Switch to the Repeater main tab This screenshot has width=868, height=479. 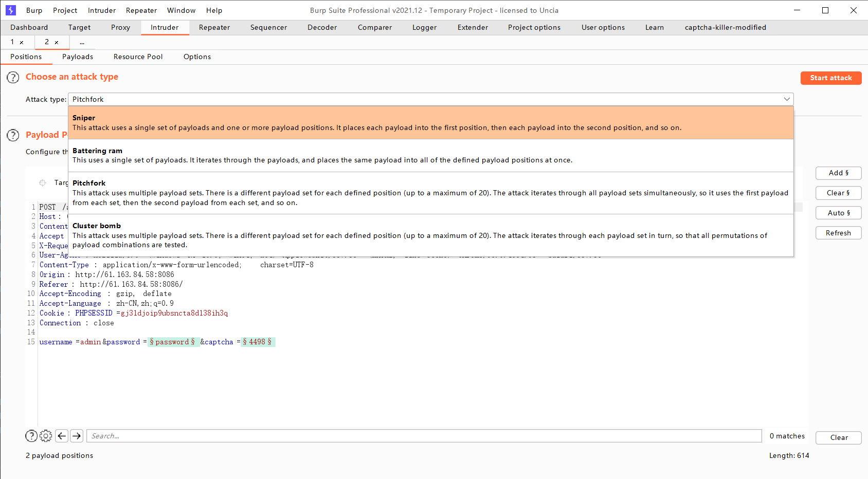click(214, 27)
